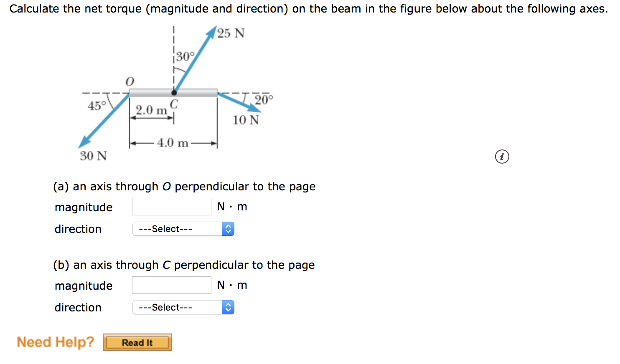The height and width of the screenshot is (364, 620).
Task: Click the 30° angle label in the figure
Action: 185,55
